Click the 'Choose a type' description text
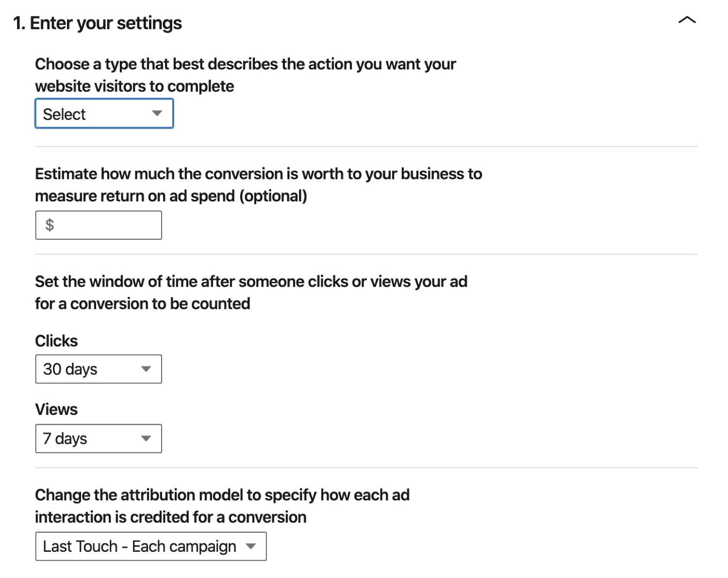 pyautogui.click(x=245, y=65)
